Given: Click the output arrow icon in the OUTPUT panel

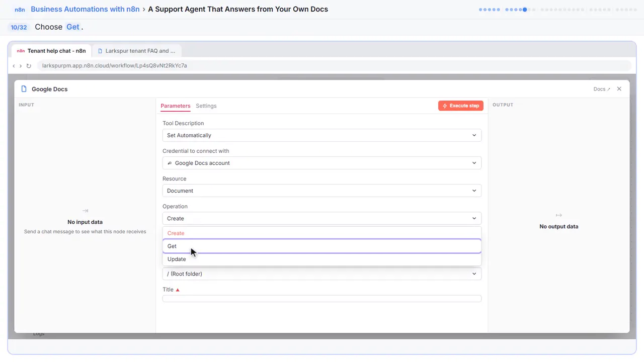Looking at the screenshot, I should tap(558, 215).
